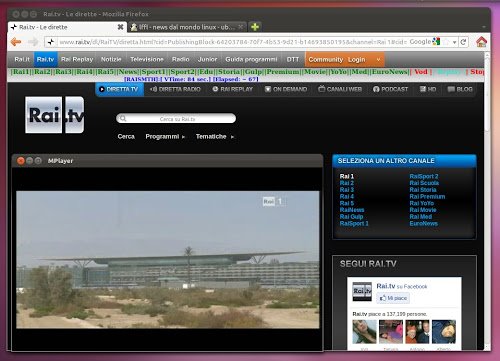Open the Rai Movie channel link

click(423, 210)
